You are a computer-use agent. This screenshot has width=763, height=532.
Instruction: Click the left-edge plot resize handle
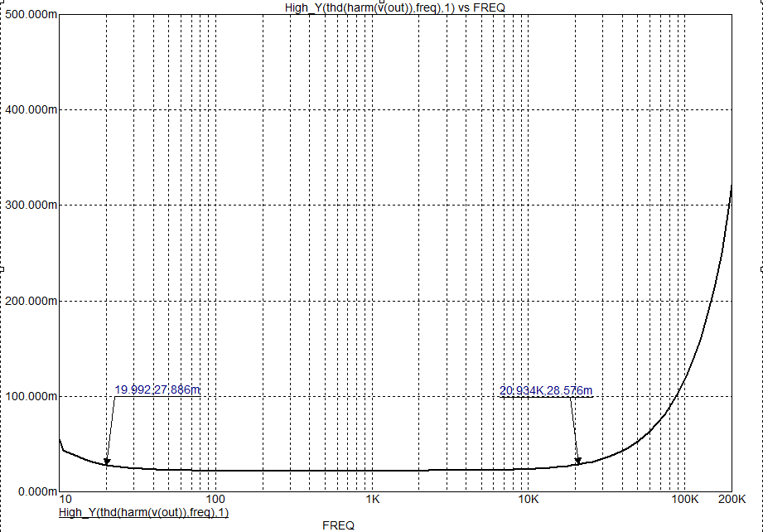[2, 269]
